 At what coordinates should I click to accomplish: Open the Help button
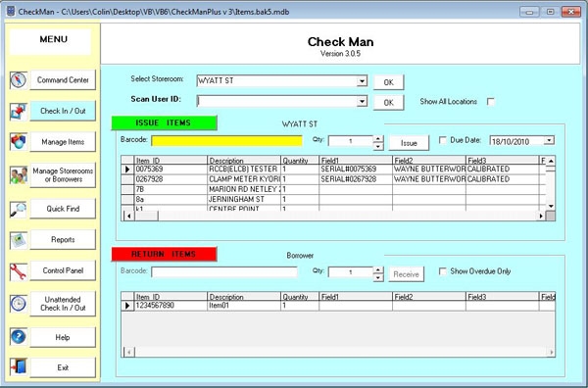pos(63,337)
